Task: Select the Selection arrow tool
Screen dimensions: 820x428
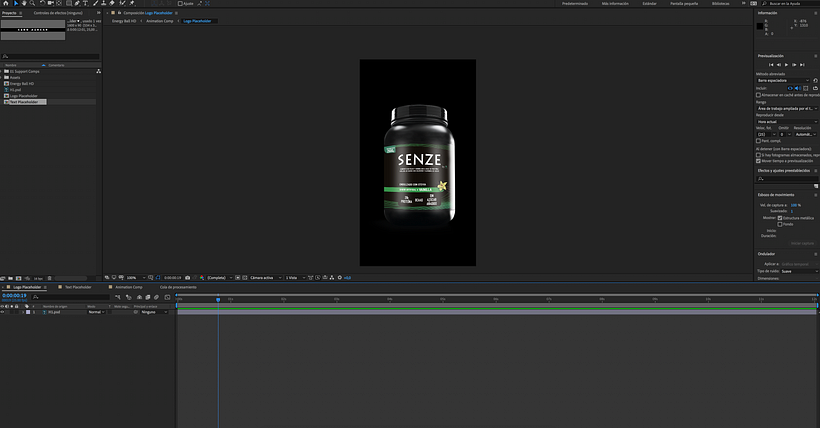Action: 16,3
